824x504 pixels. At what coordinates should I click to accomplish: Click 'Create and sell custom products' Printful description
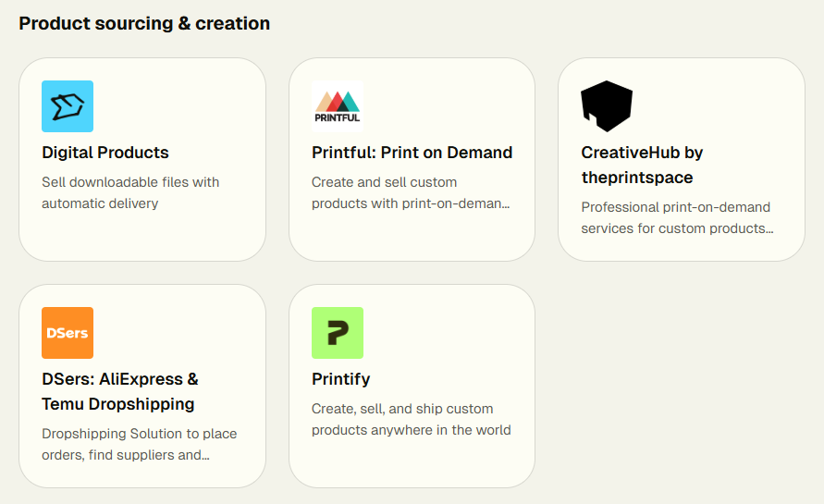pyautogui.click(x=411, y=192)
